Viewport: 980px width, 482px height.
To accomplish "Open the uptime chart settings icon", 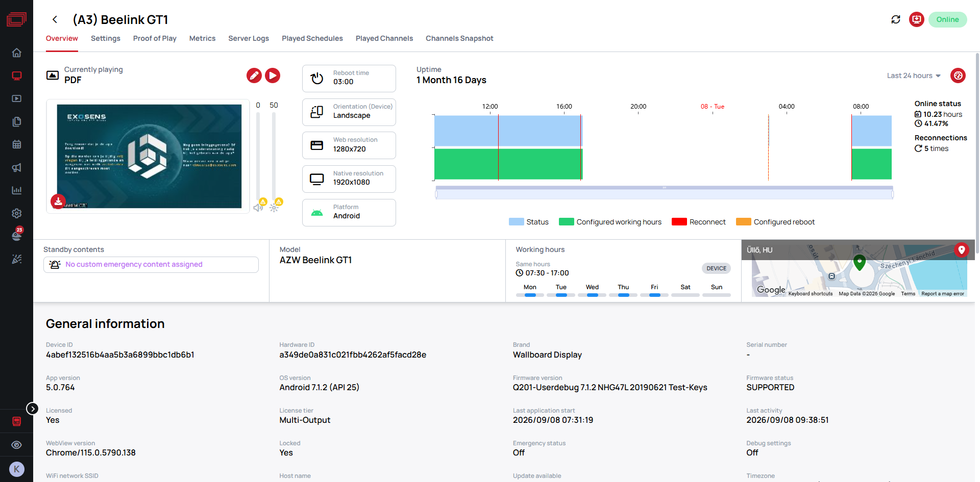I will tap(958, 75).
